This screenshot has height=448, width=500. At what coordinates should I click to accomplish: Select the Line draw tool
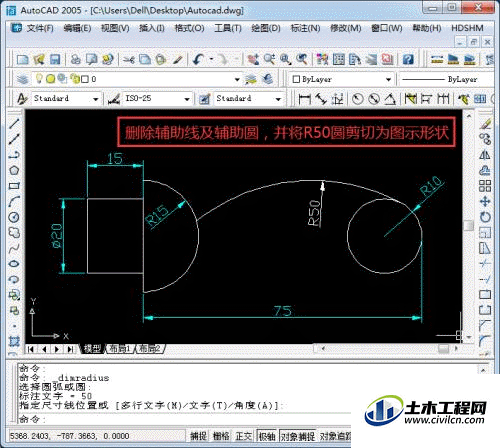[x=14, y=123]
